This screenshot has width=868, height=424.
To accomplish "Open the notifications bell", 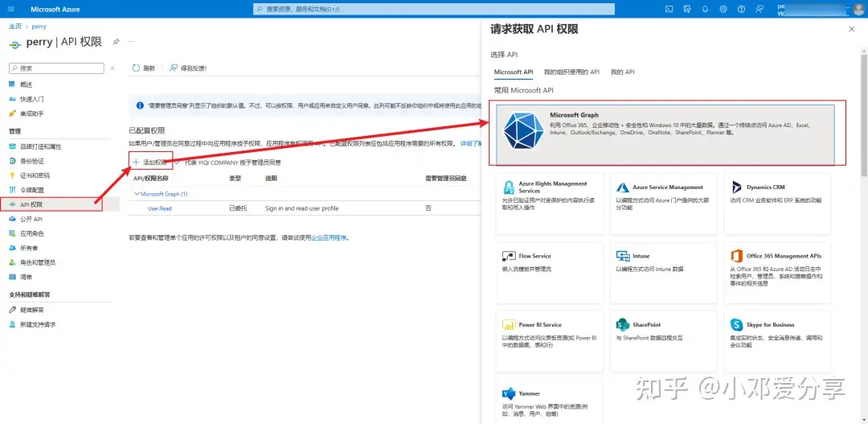I will pos(705,9).
